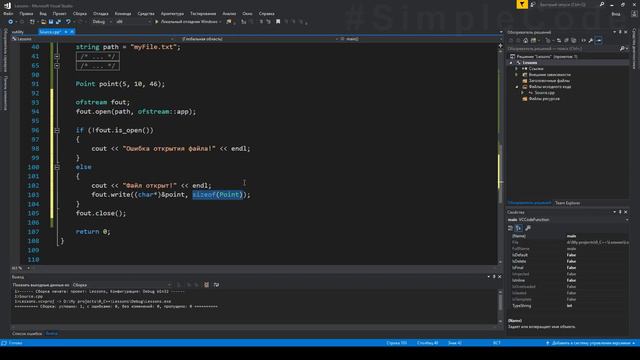Click the Solution Explorer search field

[562, 49]
